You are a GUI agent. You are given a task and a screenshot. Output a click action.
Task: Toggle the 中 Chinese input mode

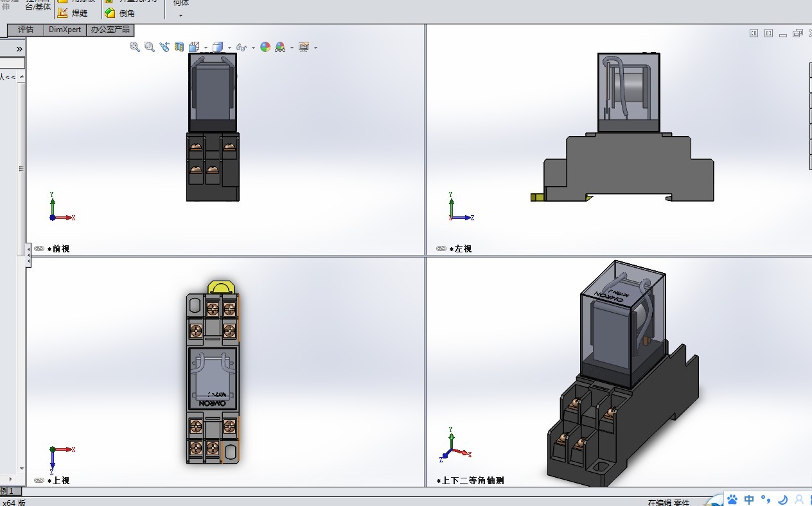point(749,499)
